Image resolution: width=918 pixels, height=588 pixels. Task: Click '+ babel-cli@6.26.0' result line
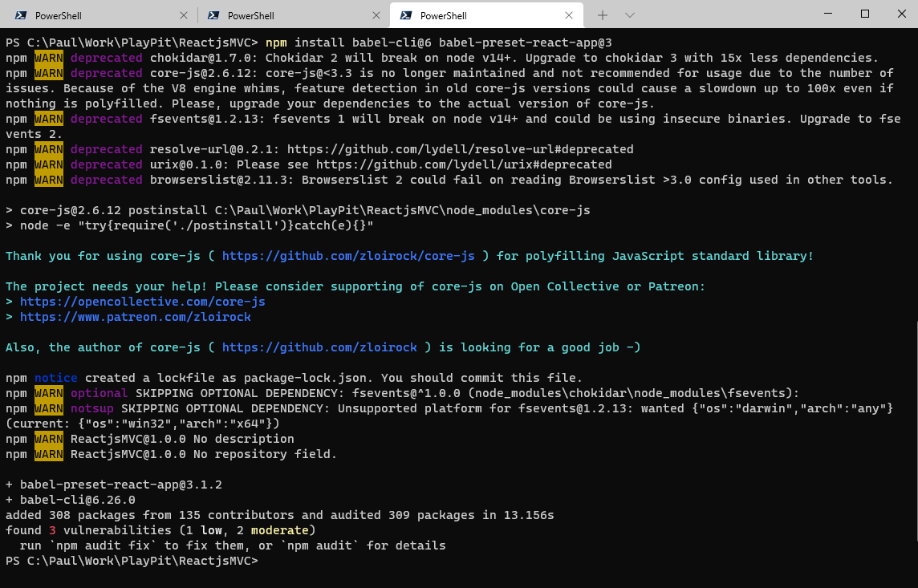[71, 500]
